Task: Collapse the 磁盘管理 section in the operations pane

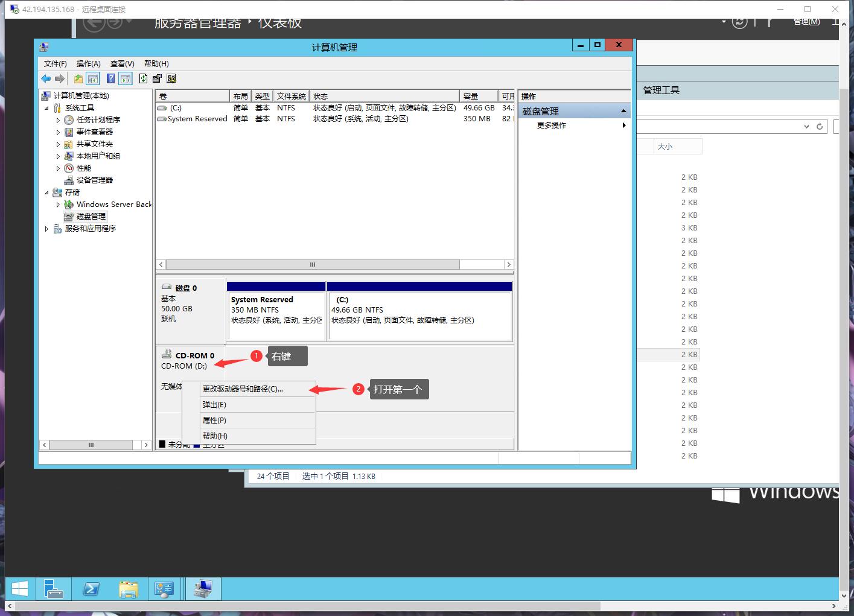Action: (x=623, y=110)
